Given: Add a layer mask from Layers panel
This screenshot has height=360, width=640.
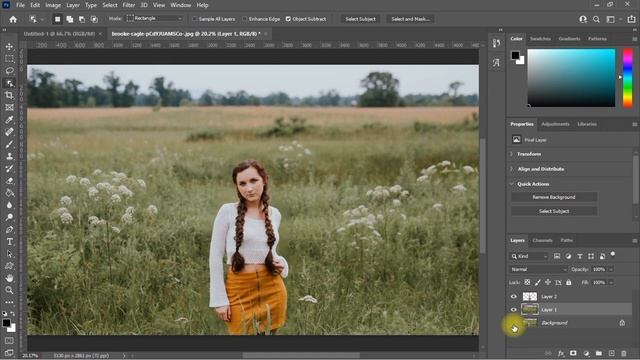Looking at the screenshot, I should [x=573, y=353].
